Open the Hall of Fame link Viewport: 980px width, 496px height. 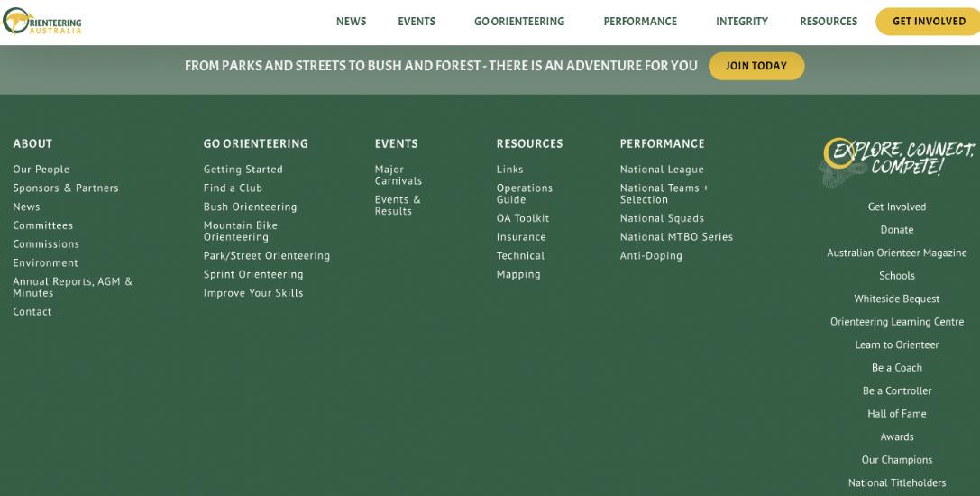[x=897, y=414]
